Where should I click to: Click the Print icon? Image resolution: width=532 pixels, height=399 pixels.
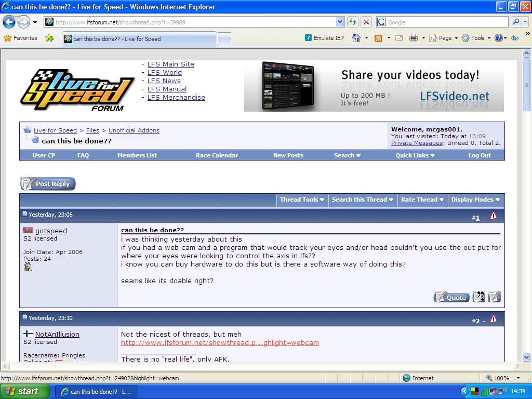[413, 38]
